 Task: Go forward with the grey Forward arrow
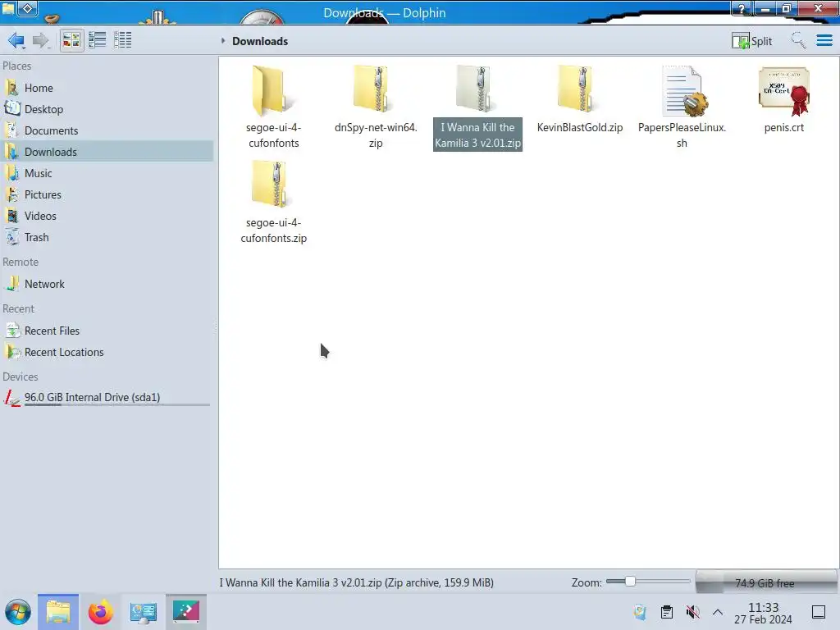(41, 40)
